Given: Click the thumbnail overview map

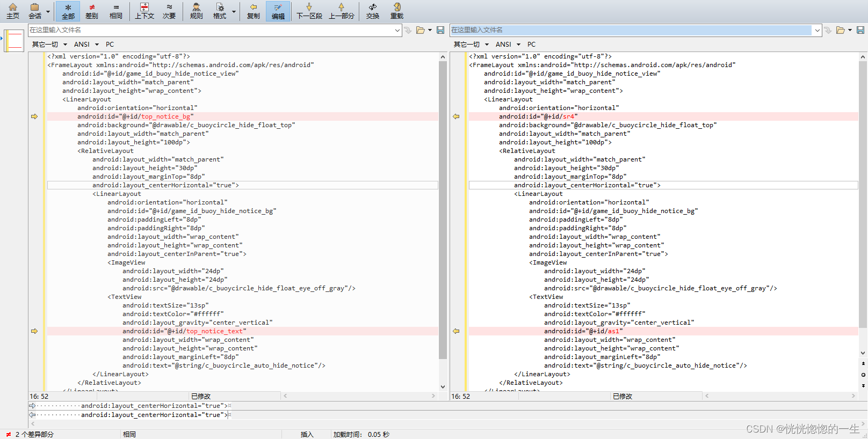Looking at the screenshot, I should [x=15, y=41].
